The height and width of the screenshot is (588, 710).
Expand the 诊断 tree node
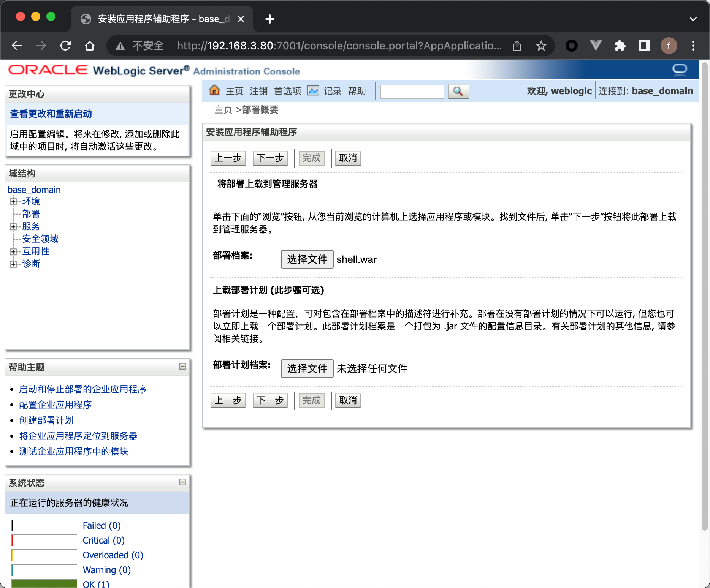tap(13, 264)
